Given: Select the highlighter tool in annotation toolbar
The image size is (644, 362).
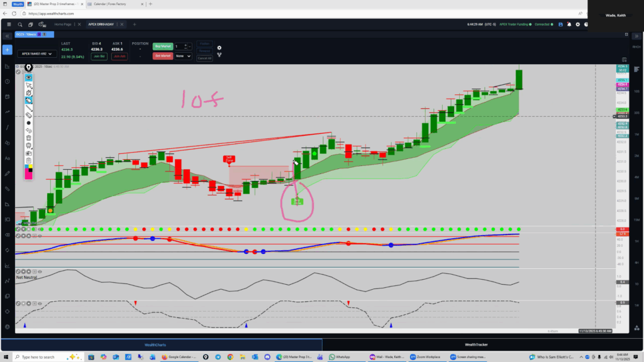Looking at the screenshot, I should (x=29, y=101).
